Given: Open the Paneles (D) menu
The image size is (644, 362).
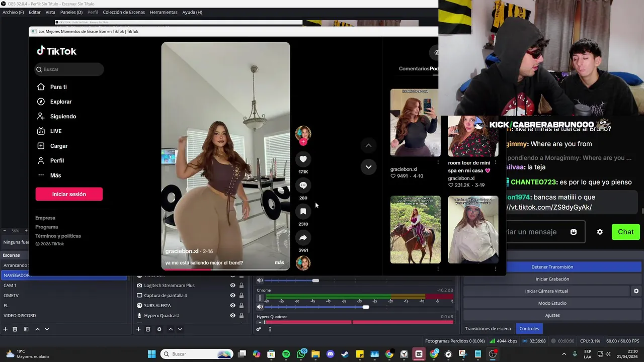Looking at the screenshot, I should 71,12.
